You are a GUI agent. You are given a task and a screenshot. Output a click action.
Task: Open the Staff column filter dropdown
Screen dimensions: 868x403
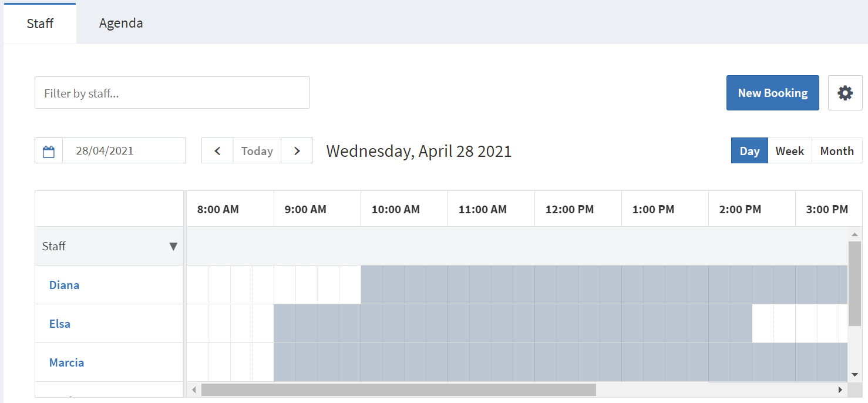click(173, 247)
